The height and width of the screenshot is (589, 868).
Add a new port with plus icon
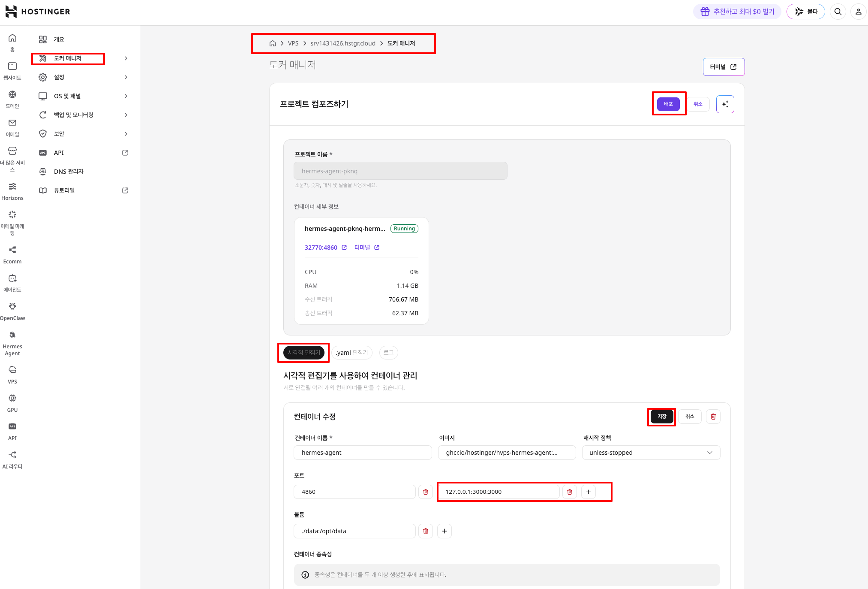[x=588, y=492]
